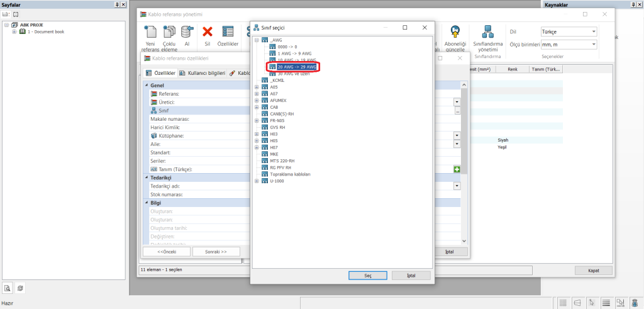644x309 pixels.
Task: Select the Özellikler tab
Action: click(160, 73)
